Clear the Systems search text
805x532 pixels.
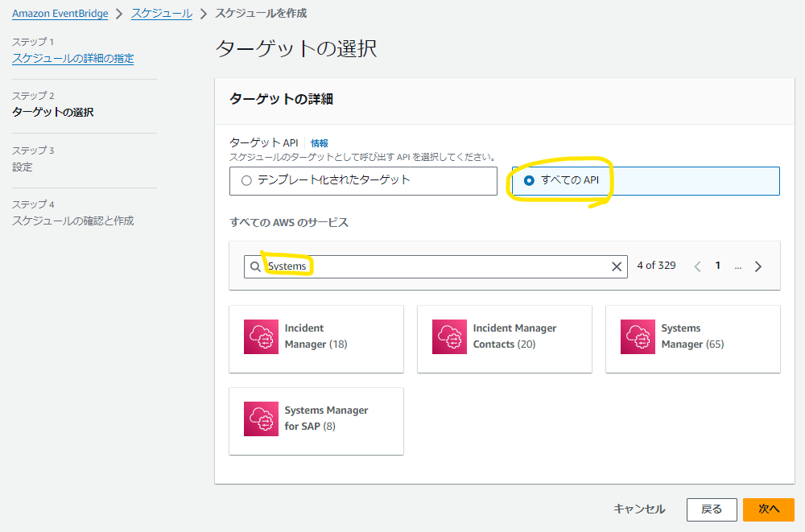pos(617,266)
